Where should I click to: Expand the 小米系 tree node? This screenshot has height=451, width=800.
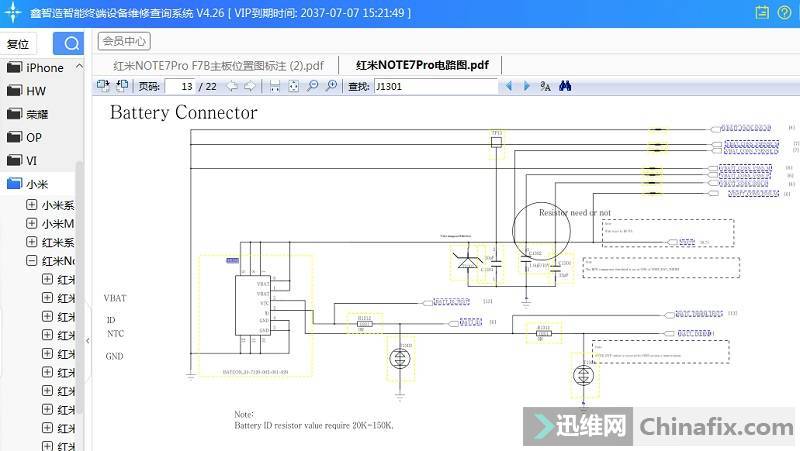coord(32,205)
